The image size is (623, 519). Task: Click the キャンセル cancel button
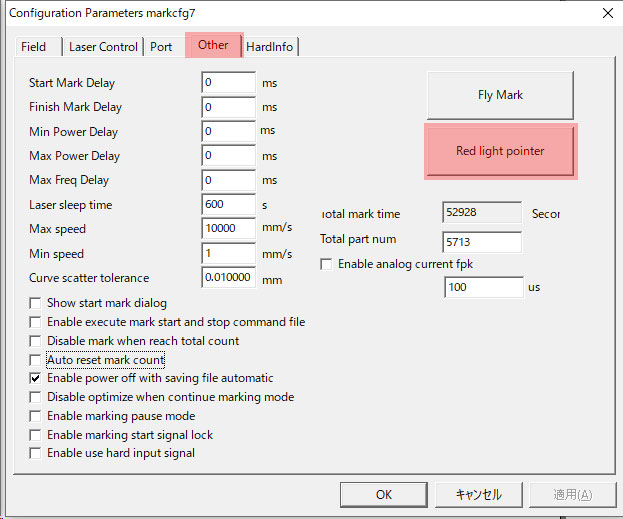[x=478, y=494]
